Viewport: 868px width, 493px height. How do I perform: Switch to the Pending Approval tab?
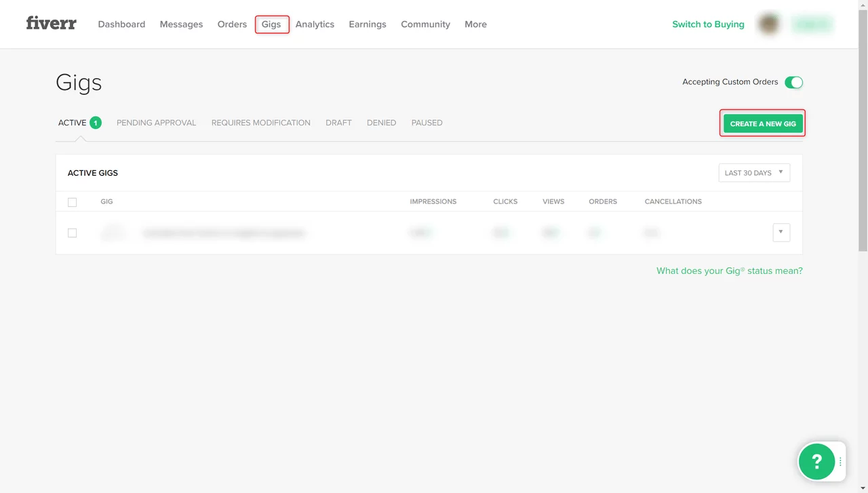click(156, 123)
